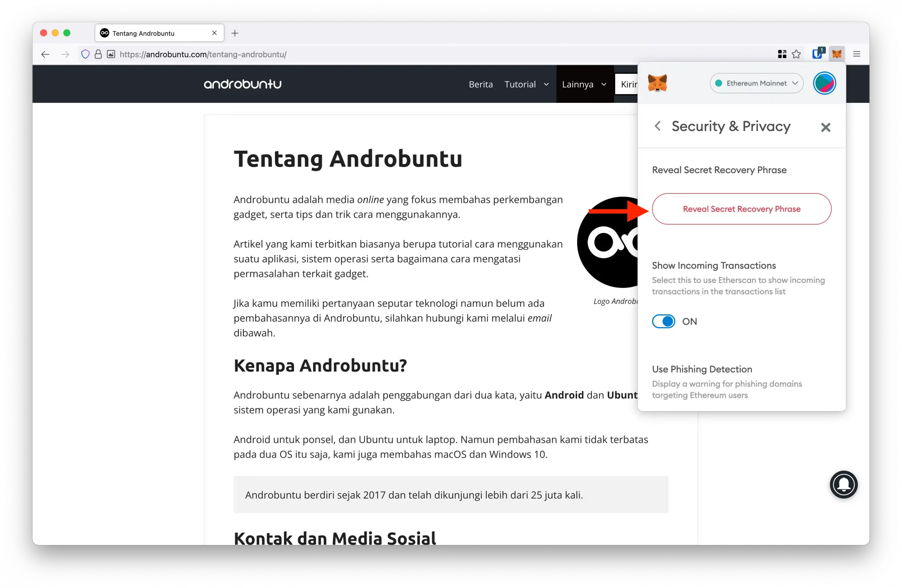Click the tracking protection shield icon
902x588 pixels.
tap(85, 54)
